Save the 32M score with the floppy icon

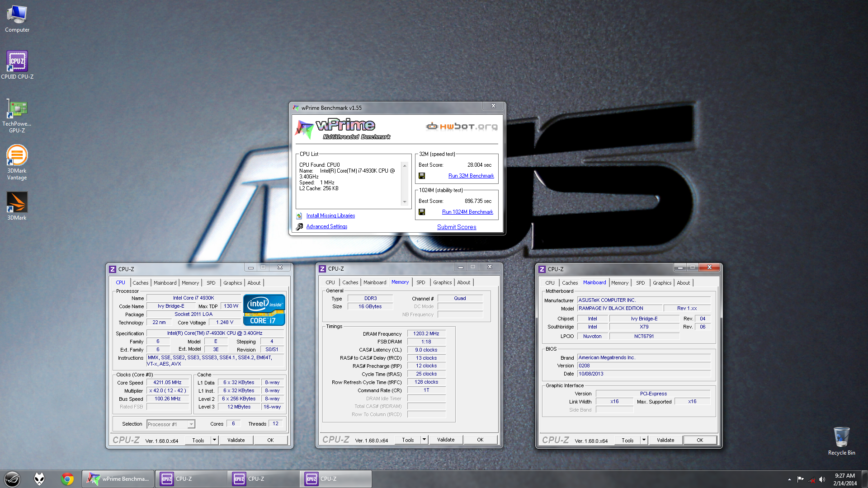422,176
